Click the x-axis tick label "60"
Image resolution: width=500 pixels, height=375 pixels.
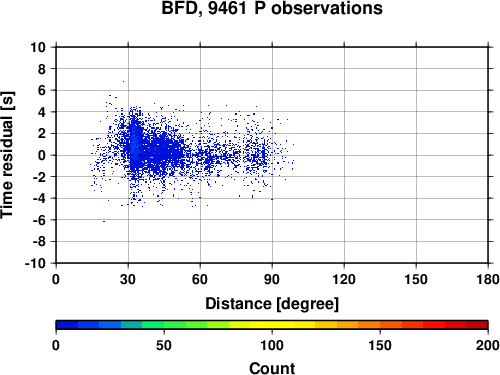pos(200,279)
